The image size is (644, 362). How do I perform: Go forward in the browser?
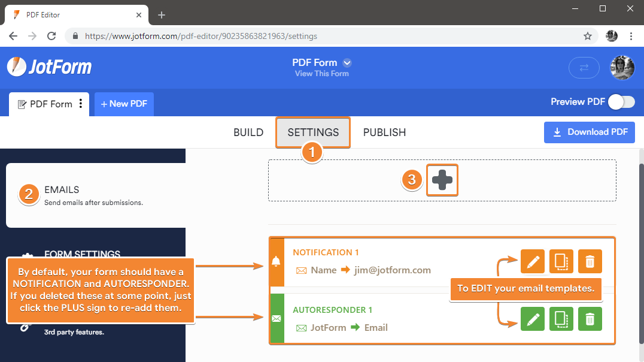pyautogui.click(x=32, y=36)
